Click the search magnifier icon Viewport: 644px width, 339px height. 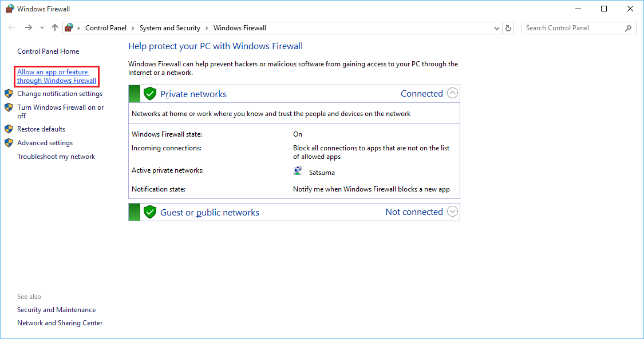pos(628,27)
